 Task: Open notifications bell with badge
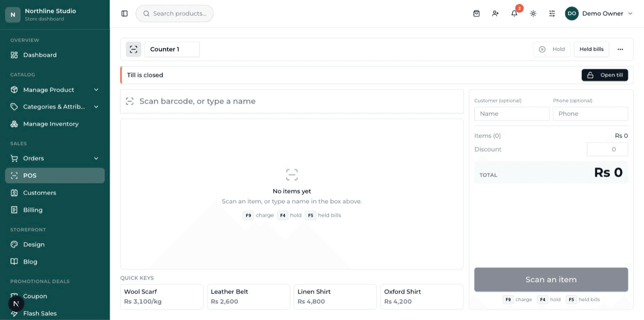(515, 14)
